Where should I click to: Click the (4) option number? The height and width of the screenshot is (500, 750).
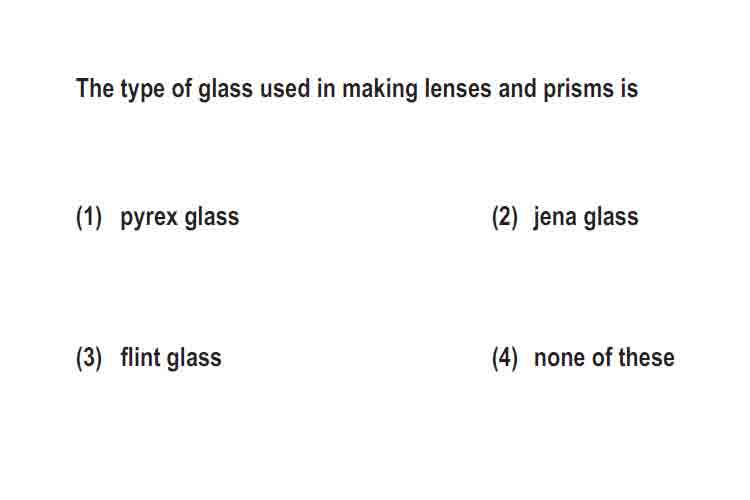505,358
